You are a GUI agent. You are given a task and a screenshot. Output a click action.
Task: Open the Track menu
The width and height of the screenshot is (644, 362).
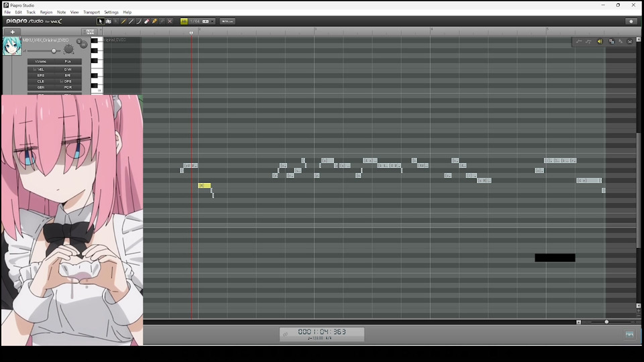[x=31, y=12]
